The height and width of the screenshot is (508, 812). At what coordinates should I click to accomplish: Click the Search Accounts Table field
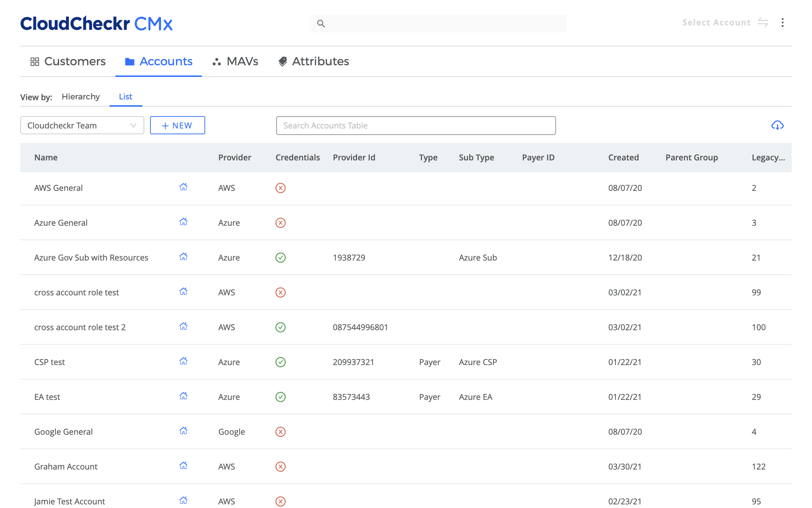[416, 126]
